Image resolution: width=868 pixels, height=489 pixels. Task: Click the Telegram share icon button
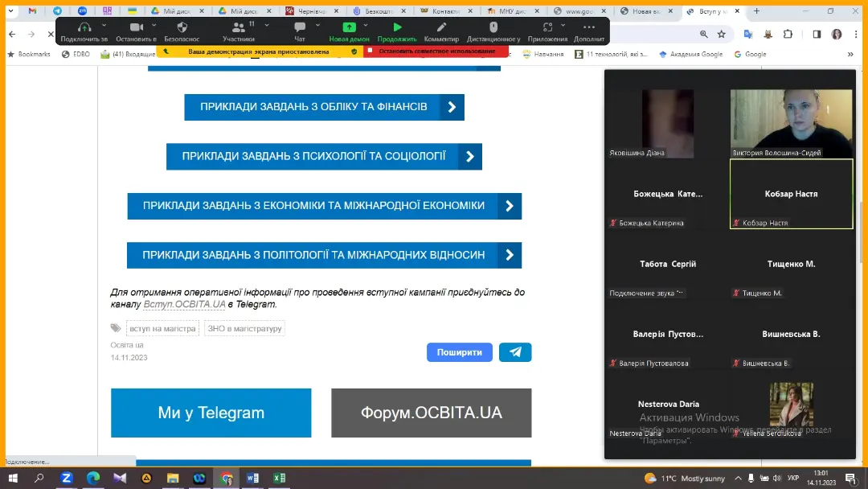pos(515,352)
